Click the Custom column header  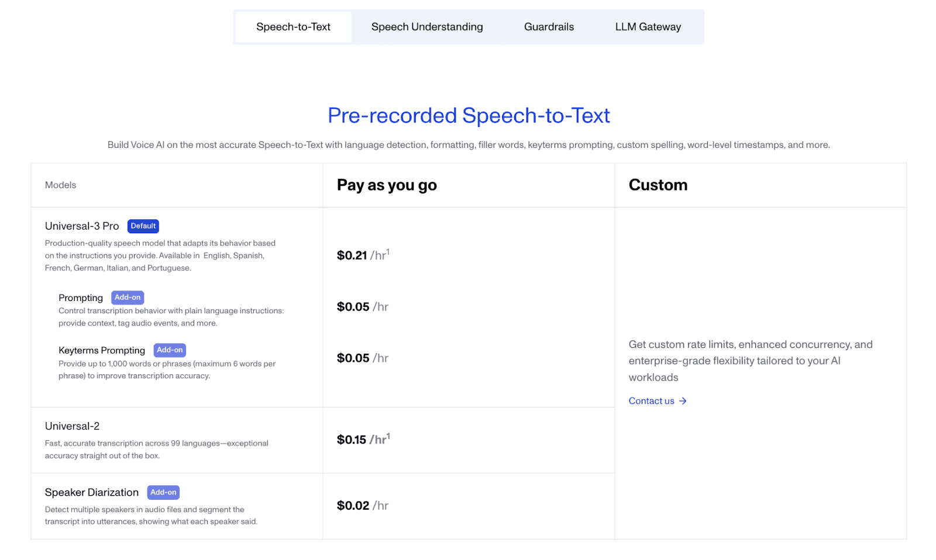tap(658, 185)
